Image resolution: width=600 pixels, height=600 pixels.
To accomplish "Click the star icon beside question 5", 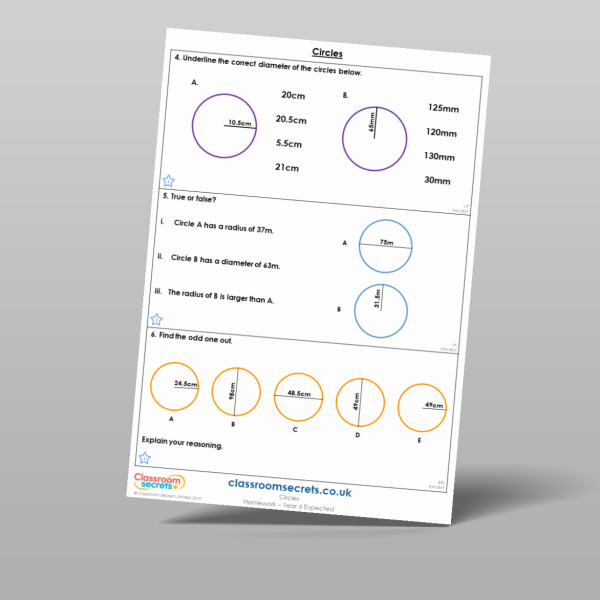I will point(156,320).
